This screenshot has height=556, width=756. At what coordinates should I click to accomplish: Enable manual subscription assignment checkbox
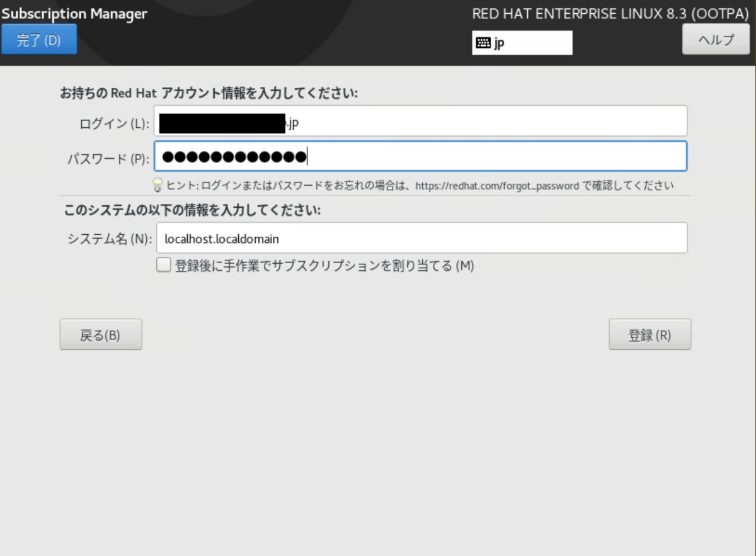tap(164, 266)
